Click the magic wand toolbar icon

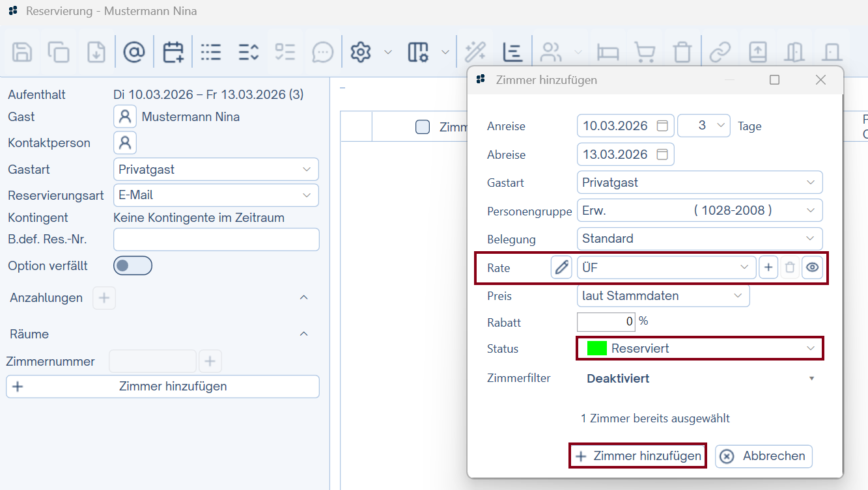point(475,52)
